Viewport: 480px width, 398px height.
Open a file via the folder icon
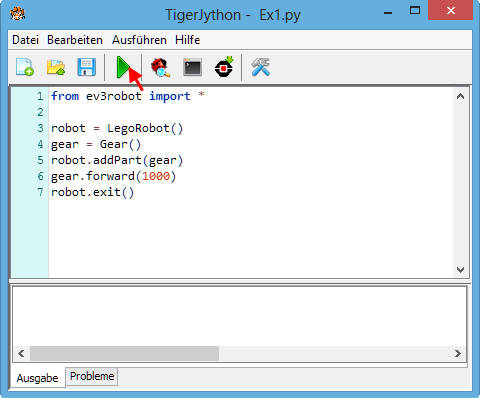click(x=56, y=67)
